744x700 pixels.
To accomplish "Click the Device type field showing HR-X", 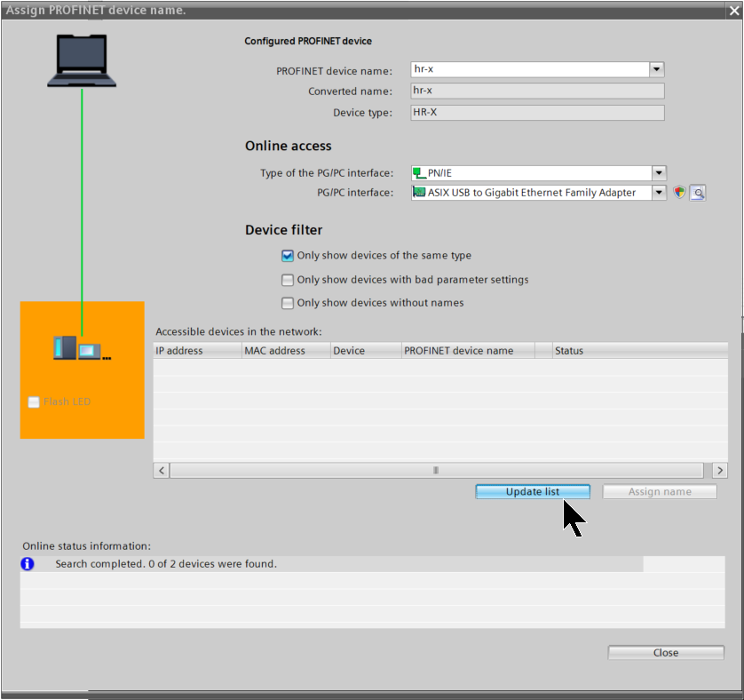I will point(537,113).
